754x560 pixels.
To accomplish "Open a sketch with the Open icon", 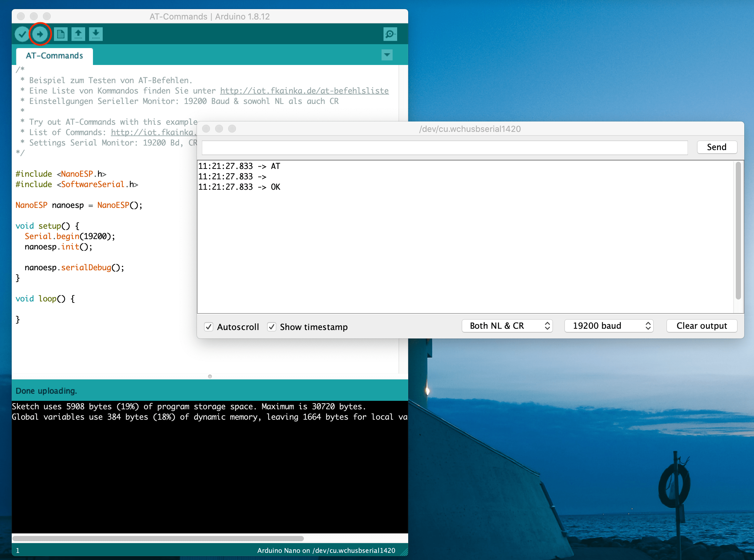I will coord(78,34).
